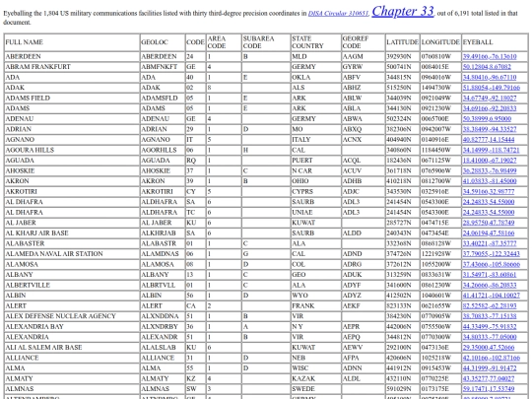Open the ALLIANCE Eyeball coordinates link
The width and height of the screenshot is (532, 399).
[x=492, y=358]
